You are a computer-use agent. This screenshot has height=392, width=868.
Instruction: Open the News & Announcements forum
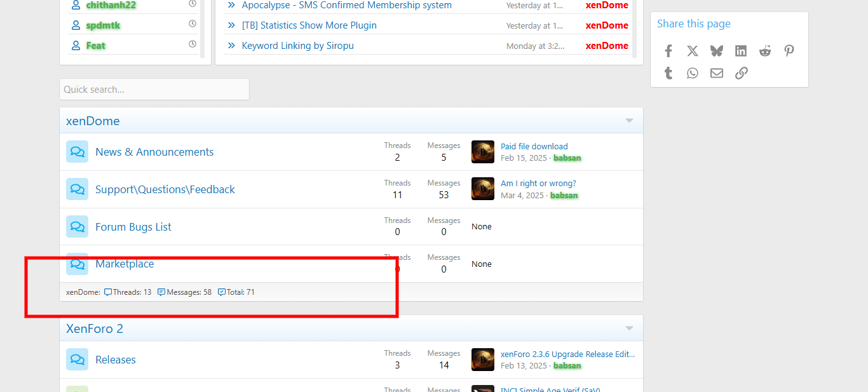click(x=154, y=152)
